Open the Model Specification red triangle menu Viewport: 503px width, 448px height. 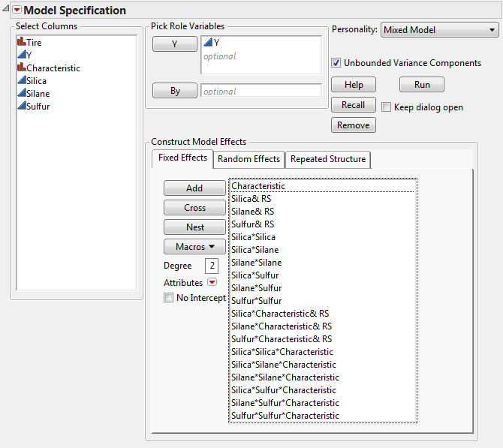pyautogui.click(x=18, y=10)
